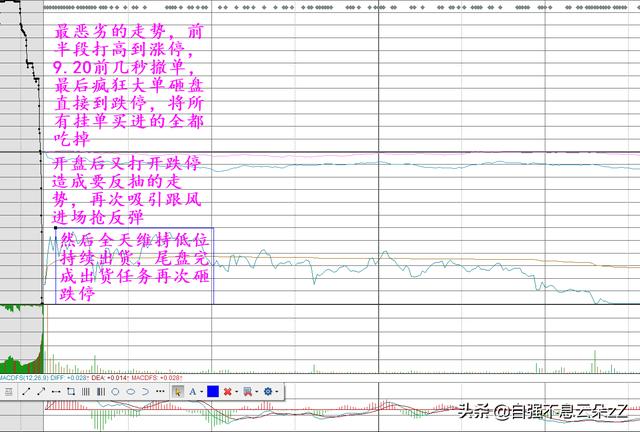Viewport: 640px width, 432px height.
Task: Select the line segment drawing tool
Action: point(26,391)
